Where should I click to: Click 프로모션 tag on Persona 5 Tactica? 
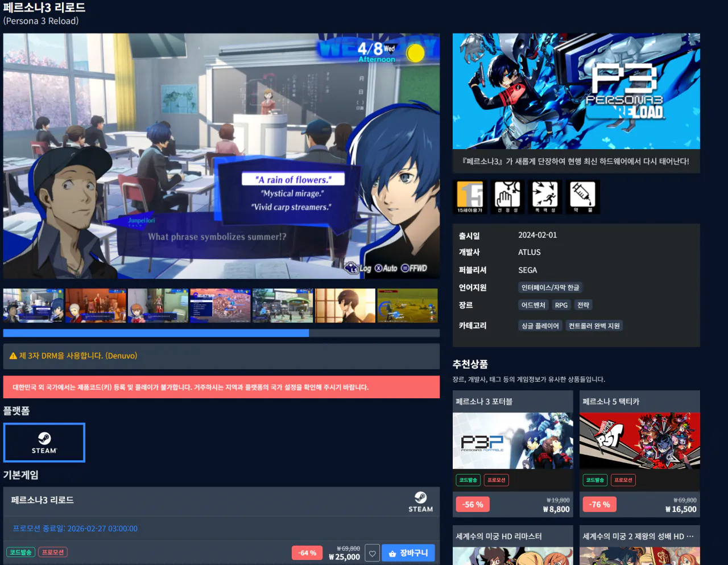623,480
